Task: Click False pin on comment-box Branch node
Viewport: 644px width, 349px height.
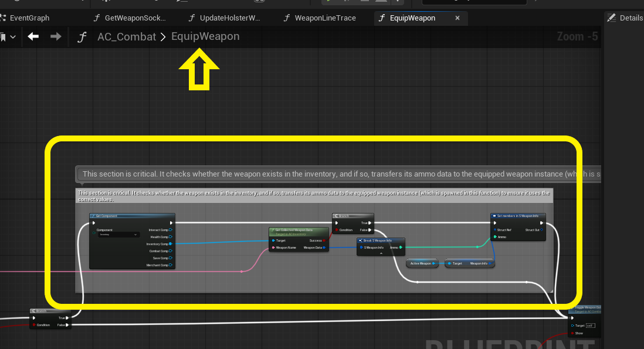Action: coord(370,230)
